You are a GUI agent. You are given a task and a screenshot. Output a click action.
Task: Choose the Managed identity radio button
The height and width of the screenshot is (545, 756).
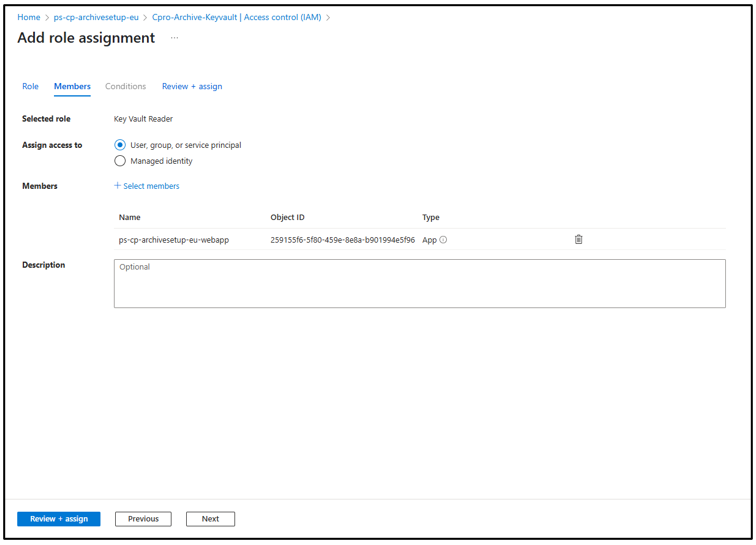pos(120,161)
